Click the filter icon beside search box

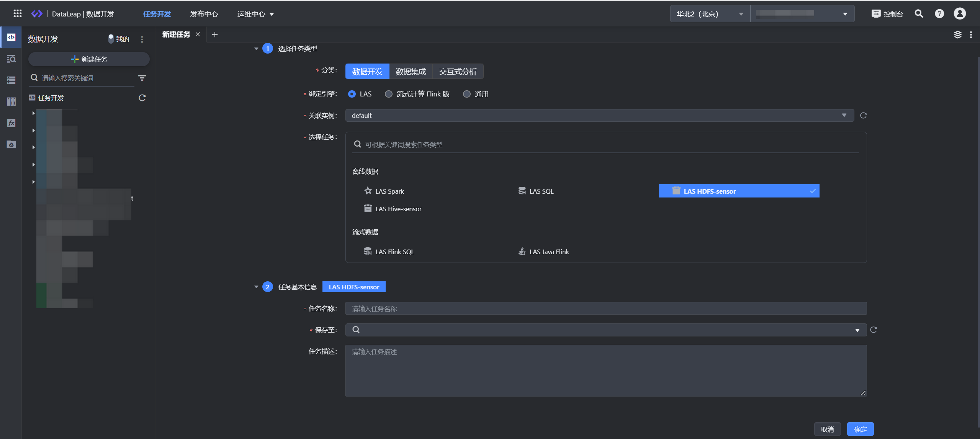coord(142,78)
